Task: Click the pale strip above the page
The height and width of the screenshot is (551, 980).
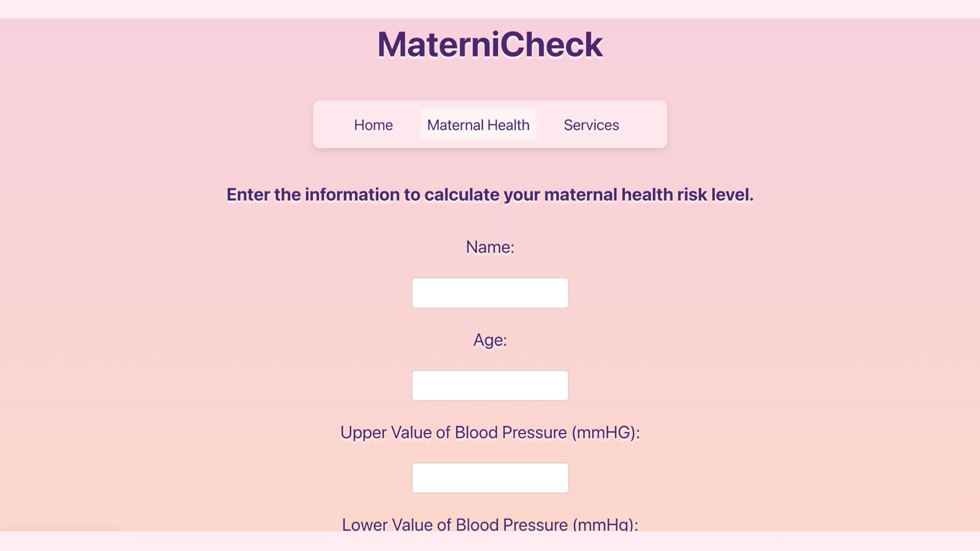Action: pos(490,9)
